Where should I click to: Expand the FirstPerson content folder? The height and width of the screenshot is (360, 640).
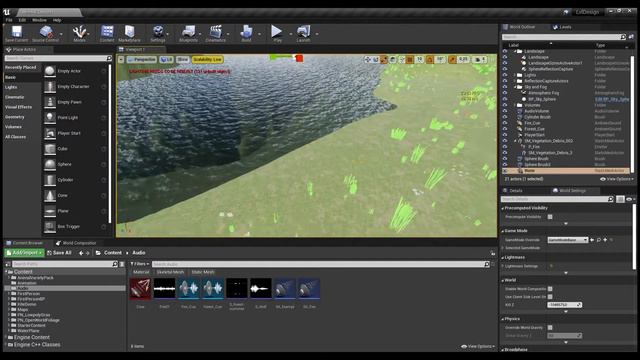9,294
